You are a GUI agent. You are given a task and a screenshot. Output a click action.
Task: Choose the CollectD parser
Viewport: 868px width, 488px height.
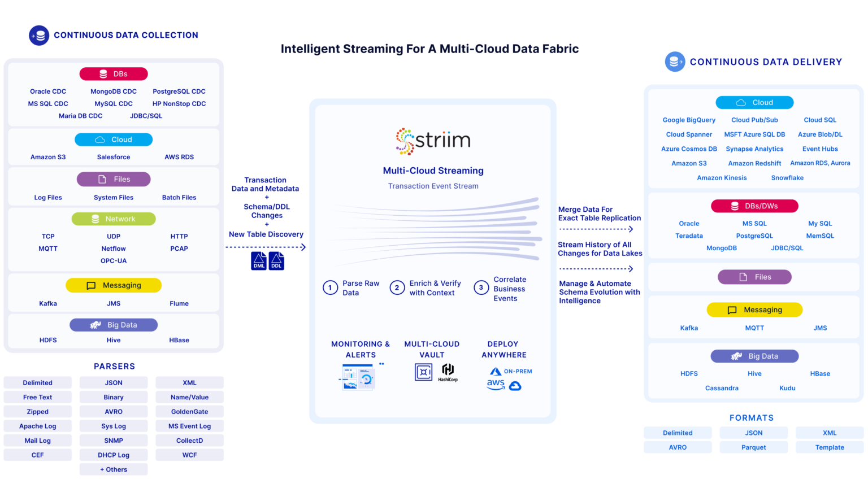(190, 441)
